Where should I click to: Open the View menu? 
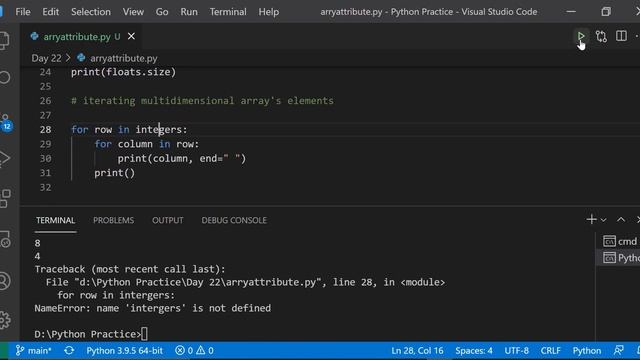(x=133, y=12)
